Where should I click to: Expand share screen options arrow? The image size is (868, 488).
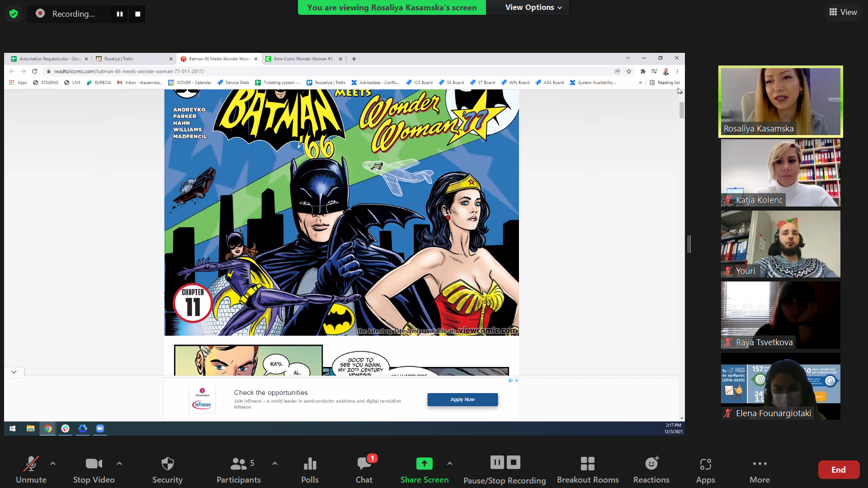[x=450, y=463]
